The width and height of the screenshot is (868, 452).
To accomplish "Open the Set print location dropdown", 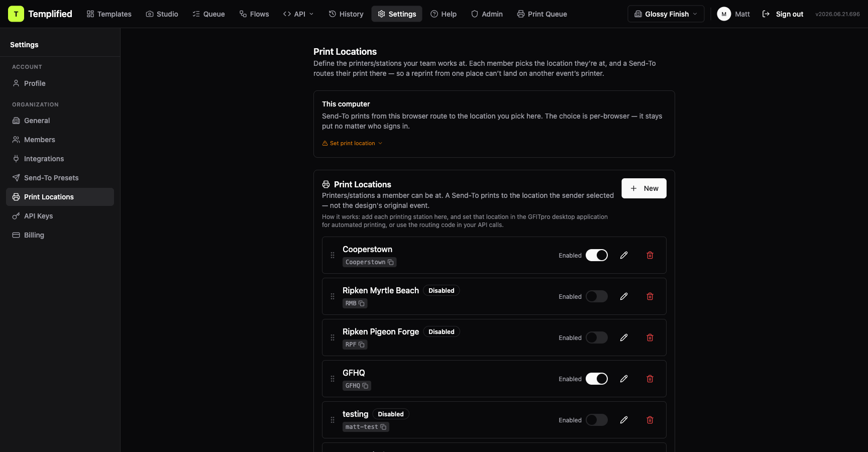I will coord(352,143).
